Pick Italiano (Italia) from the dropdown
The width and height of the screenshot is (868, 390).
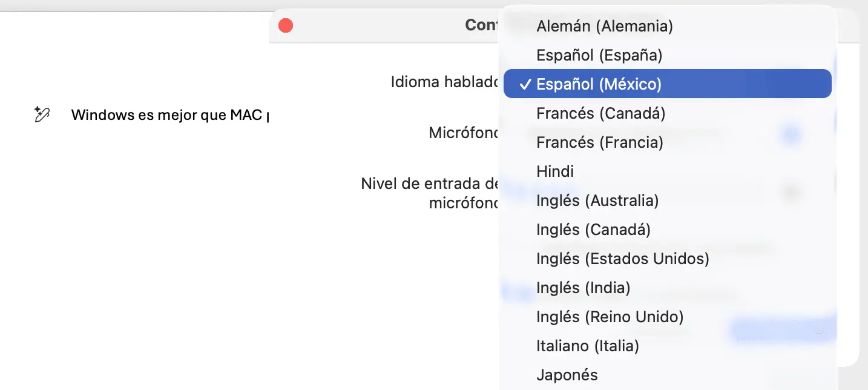pyautogui.click(x=587, y=346)
